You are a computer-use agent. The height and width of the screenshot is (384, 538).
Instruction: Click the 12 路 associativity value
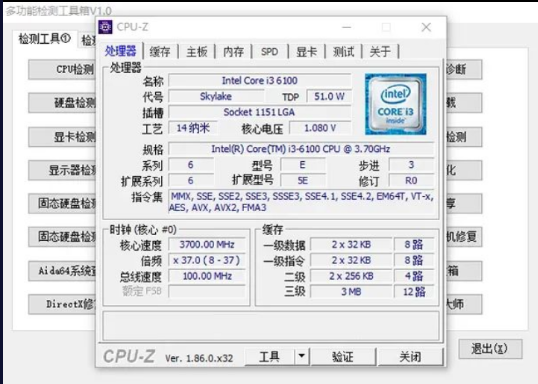(414, 292)
